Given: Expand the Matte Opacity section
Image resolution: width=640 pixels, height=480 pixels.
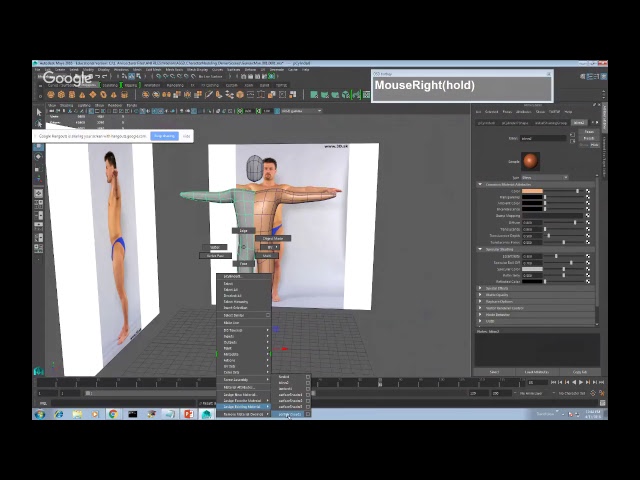Looking at the screenshot, I should point(480,295).
